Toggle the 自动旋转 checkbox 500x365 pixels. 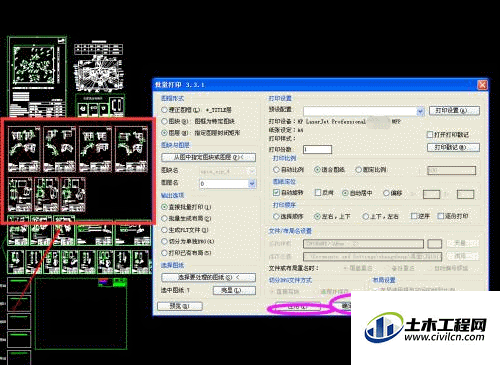coord(276,192)
